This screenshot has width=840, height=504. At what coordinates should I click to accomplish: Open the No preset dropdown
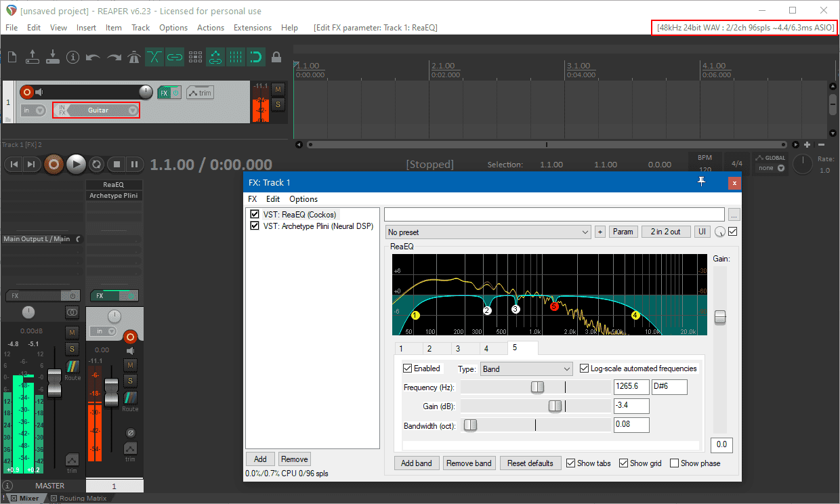pos(488,232)
